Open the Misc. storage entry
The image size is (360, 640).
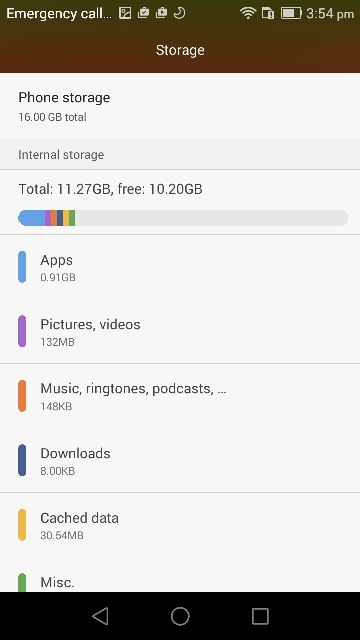(180, 575)
